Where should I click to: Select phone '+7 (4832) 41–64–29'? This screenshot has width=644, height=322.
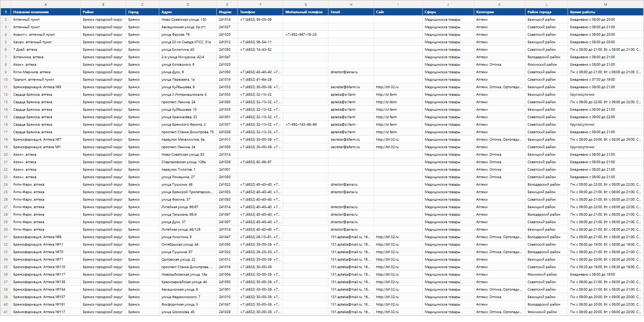(260, 80)
